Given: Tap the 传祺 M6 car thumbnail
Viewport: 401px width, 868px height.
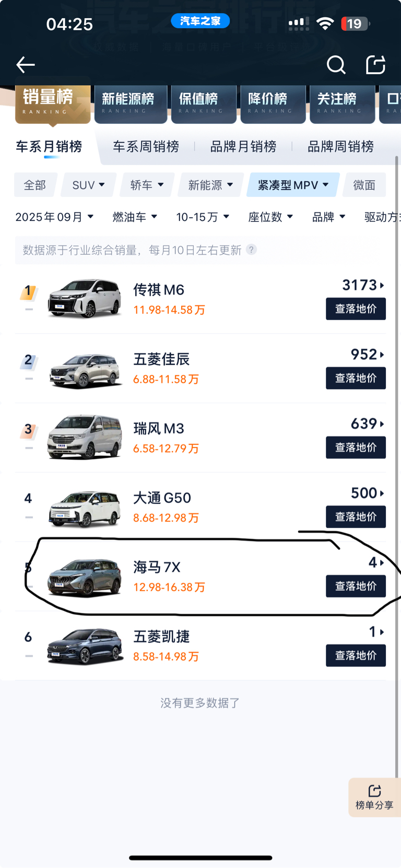Looking at the screenshot, I should (85, 298).
